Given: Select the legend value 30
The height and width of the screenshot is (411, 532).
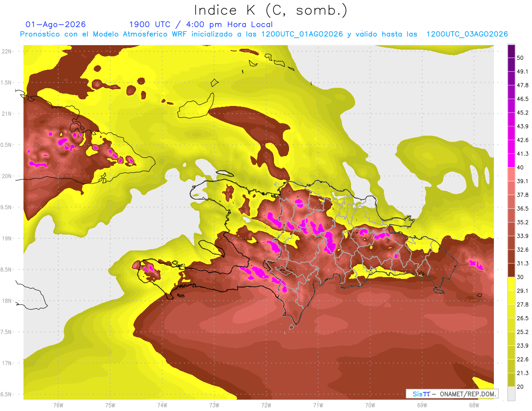Looking at the screenshot, I should (520, 277).
